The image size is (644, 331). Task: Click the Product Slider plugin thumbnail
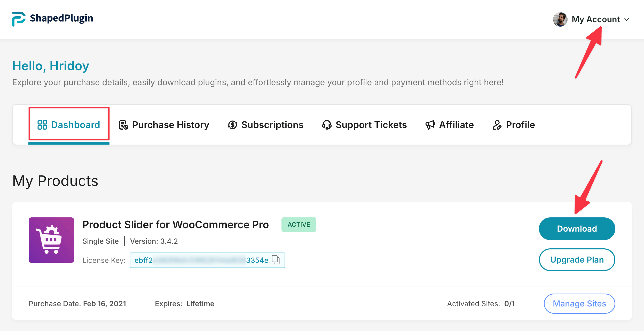pyautogui.click(x=51, y=240)
